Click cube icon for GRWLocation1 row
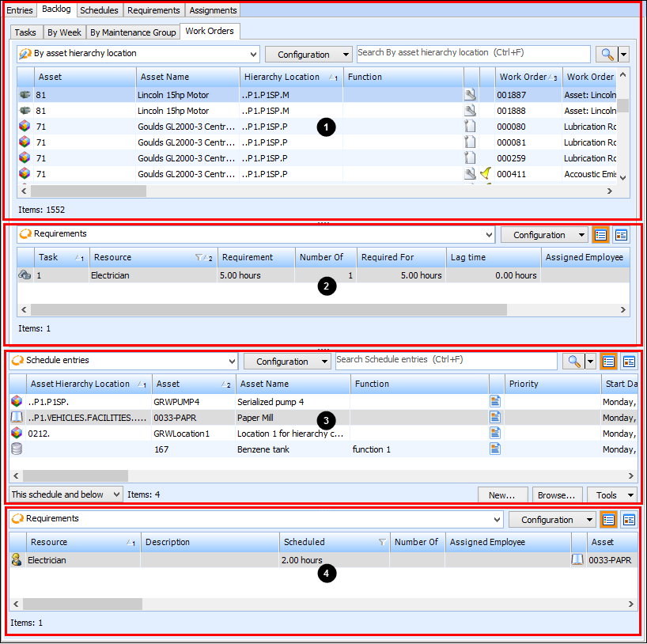This screenshot has height=644, width=647. pyautogui.click(x=17, y=433)
